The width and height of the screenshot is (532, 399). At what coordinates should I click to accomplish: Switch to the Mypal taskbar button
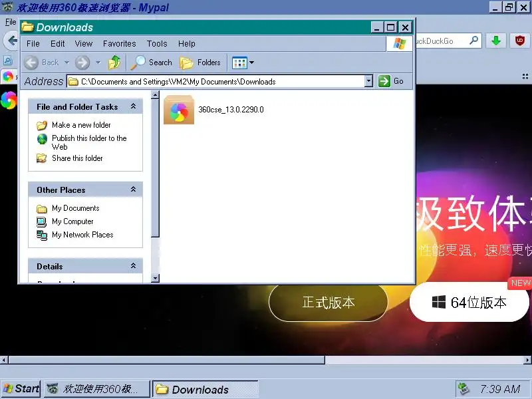[x=97, y=389]
